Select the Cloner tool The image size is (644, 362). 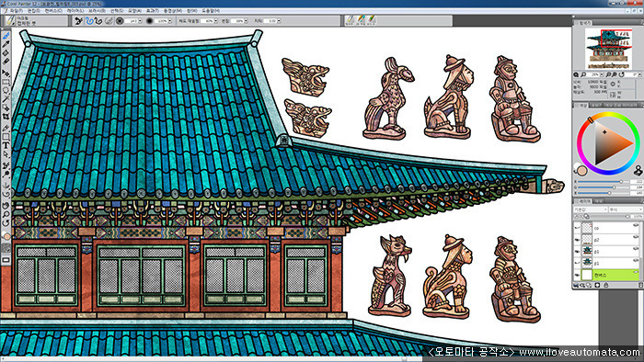pyautogui.click(x=6, y=165)
